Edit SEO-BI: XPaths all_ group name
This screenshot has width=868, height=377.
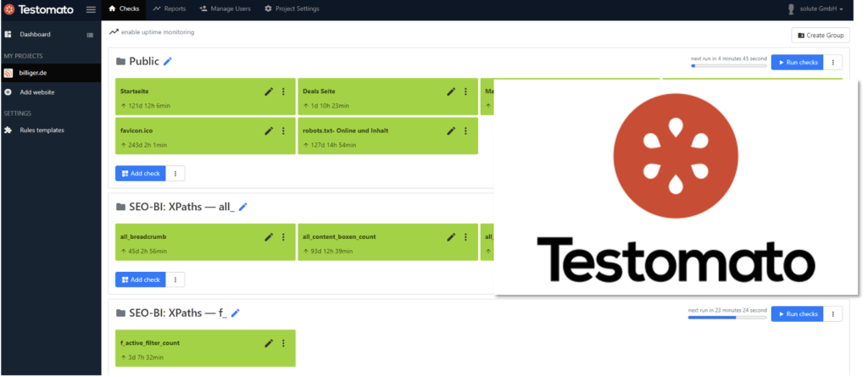tap(243, 207)
